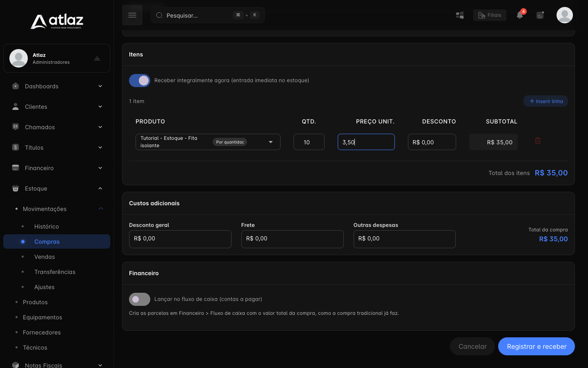Click the Estoque basket icon
This screenshot has width=588, height=368.
pos(16,188)
